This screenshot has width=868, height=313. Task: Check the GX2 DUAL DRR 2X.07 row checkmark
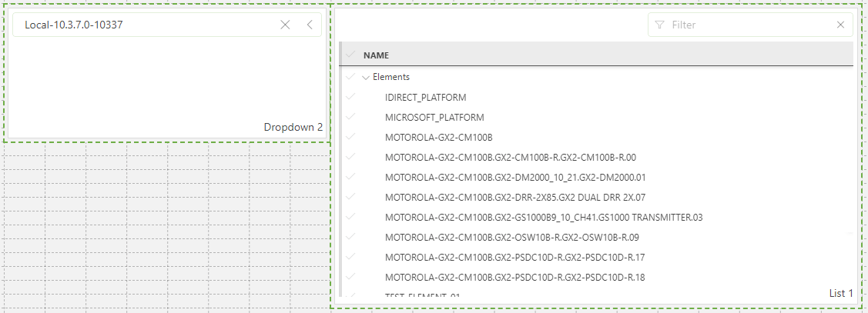click(x=350, y=196)
